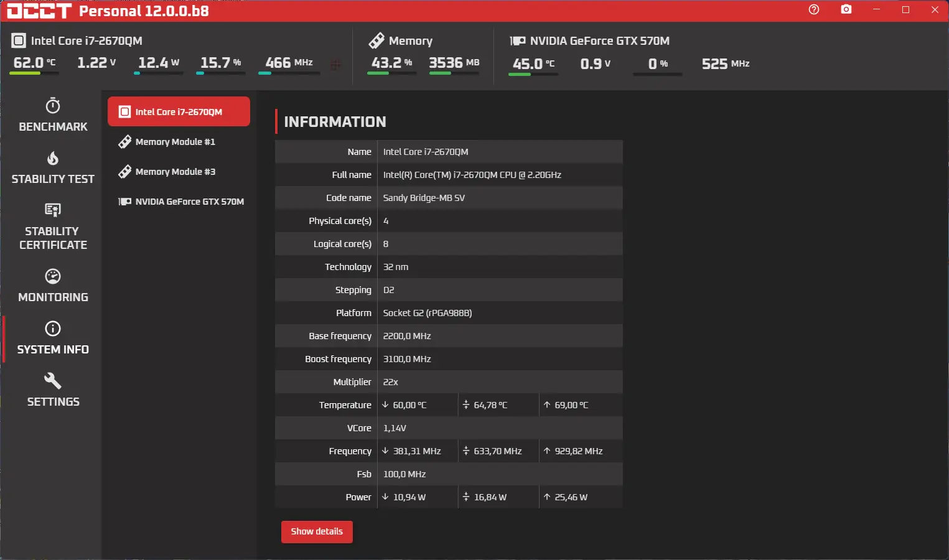The image size is (949, 560).
Task: Click CPU temperature 62.0 °C reading
Action: tap(34, 63)
